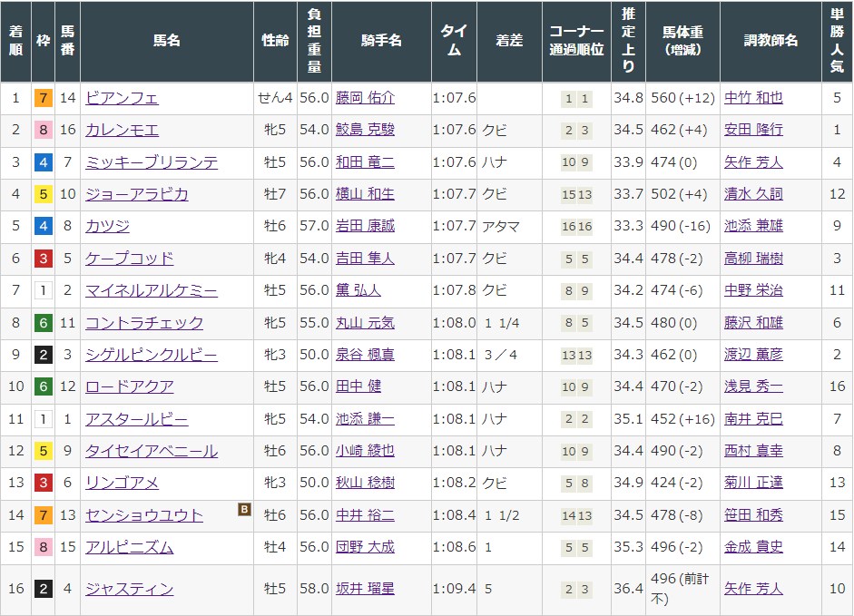This screenshot has width=854, height=616.
Task: Open jockey link 黛 弘人
Action: [358, 290]
